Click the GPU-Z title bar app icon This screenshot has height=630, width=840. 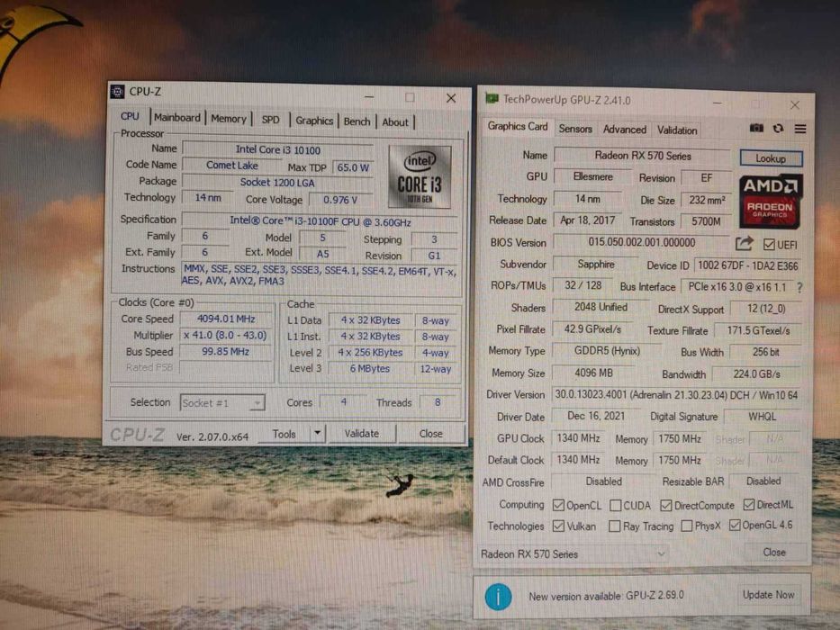pos(492,99)
